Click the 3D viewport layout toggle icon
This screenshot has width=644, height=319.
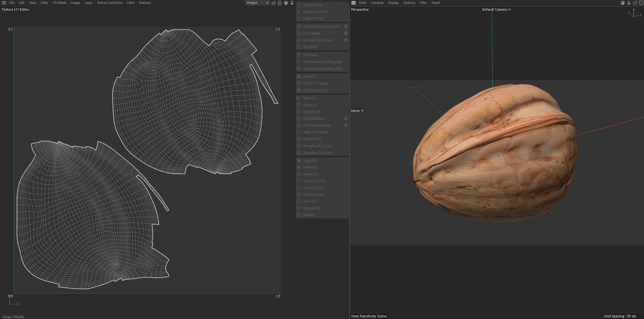pos(641,3)
